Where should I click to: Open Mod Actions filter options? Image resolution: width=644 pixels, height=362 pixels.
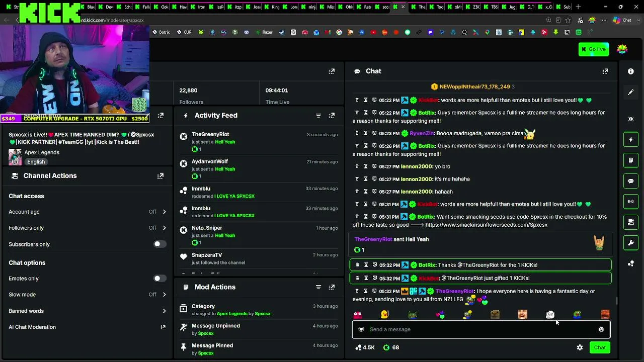pos(318,287)
